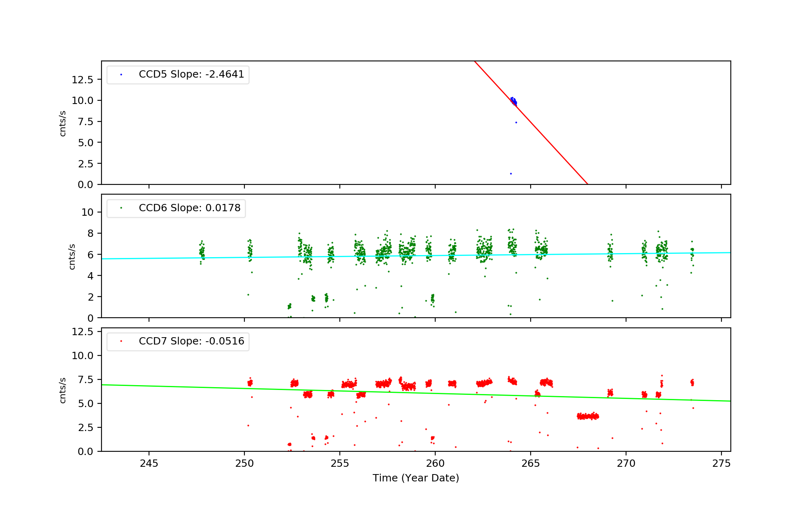The width and height of the screenshot is (812, 507).
Task: Click the 12.5 tick label of top plot
Action: (82, 80)
